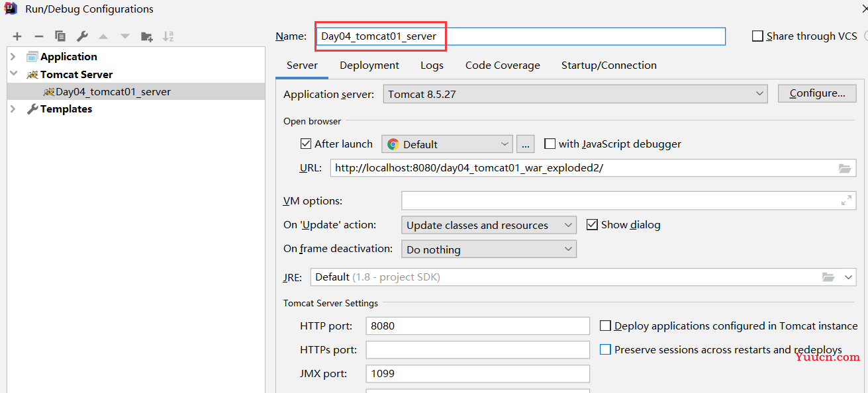Screen dimensions: 868x393
Task: Create new folder icon in toolbar
Action: (x=147, y=36)
